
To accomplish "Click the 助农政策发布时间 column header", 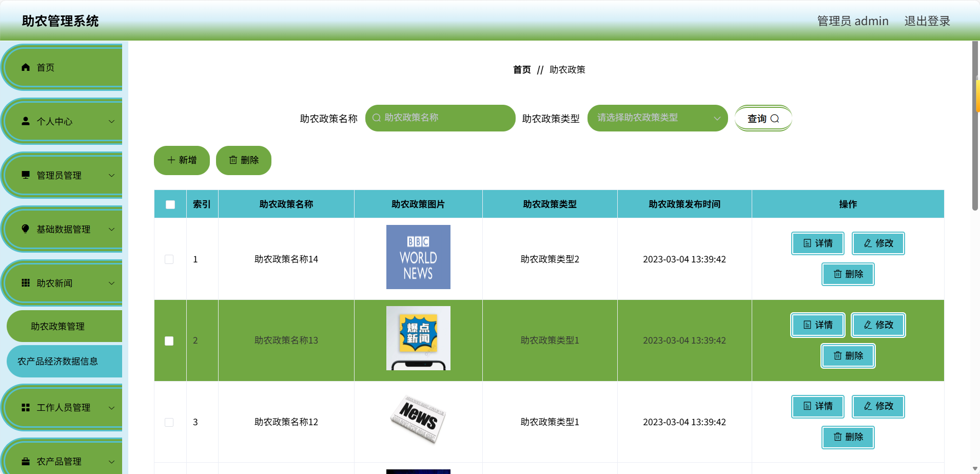I will [x=684, y=204].
